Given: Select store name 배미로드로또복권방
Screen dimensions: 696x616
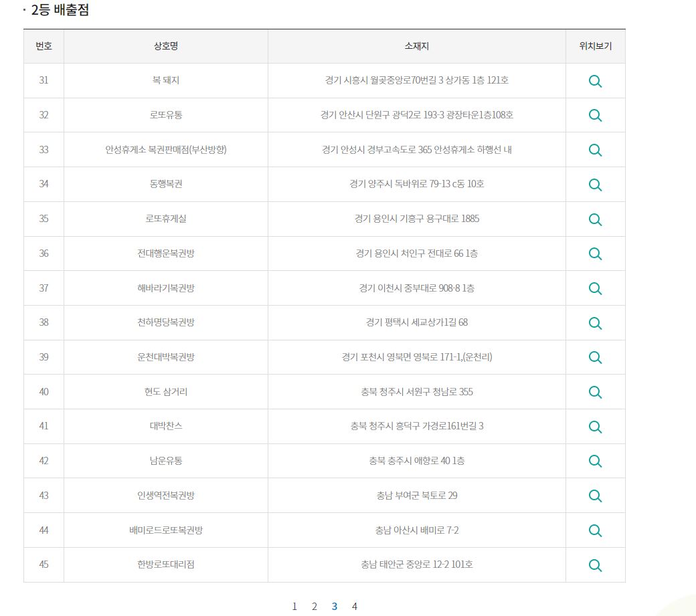Looking at the screenshot, I should coord(166,530).
